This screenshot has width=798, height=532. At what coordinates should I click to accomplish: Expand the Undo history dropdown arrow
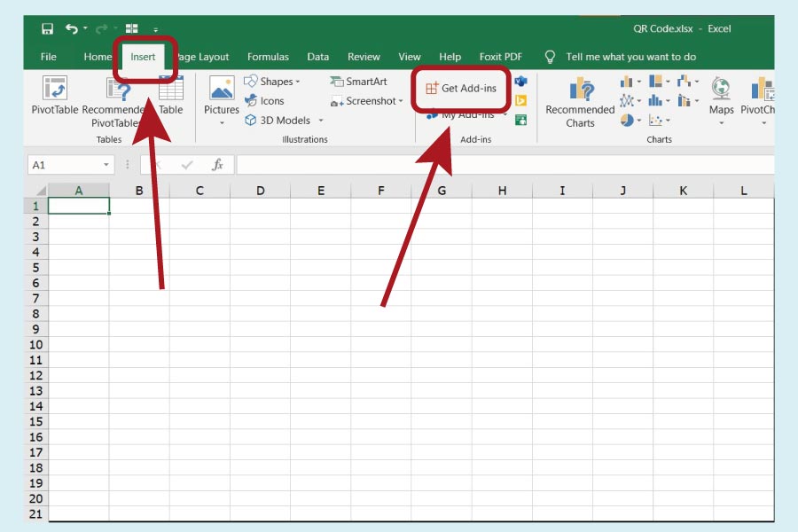(x=85, y=28)
